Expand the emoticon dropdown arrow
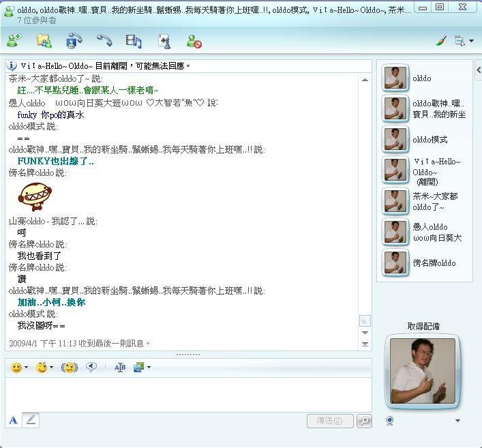The height and width of the screenshot is (448, 482). [26, 367]
